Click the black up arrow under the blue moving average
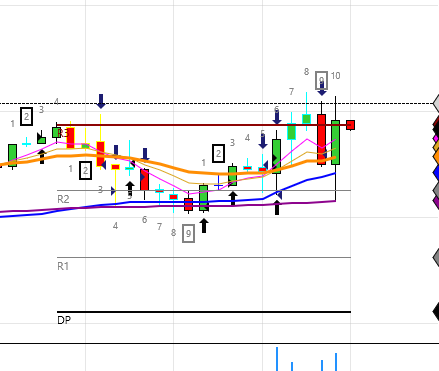Viewport: 439px width, 371px height. click(277, 207)
